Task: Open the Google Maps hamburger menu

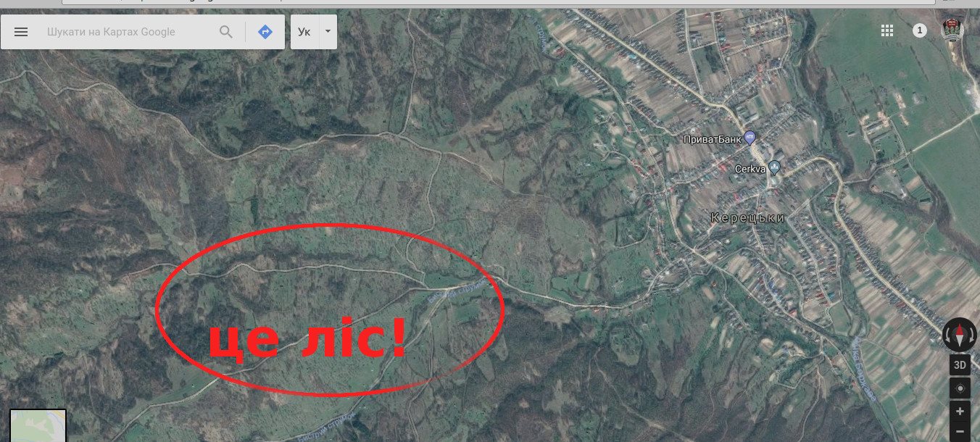Action: point(21,32)
